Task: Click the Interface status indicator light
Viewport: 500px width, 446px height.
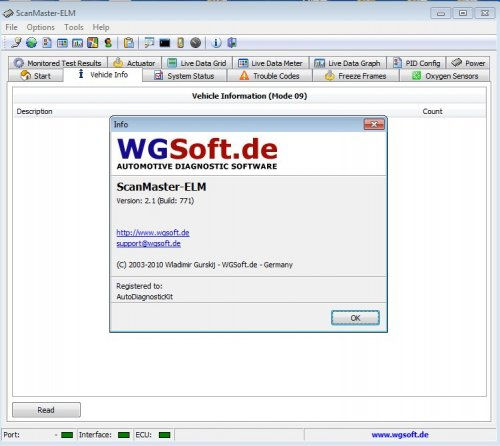Action: point(124,435)
